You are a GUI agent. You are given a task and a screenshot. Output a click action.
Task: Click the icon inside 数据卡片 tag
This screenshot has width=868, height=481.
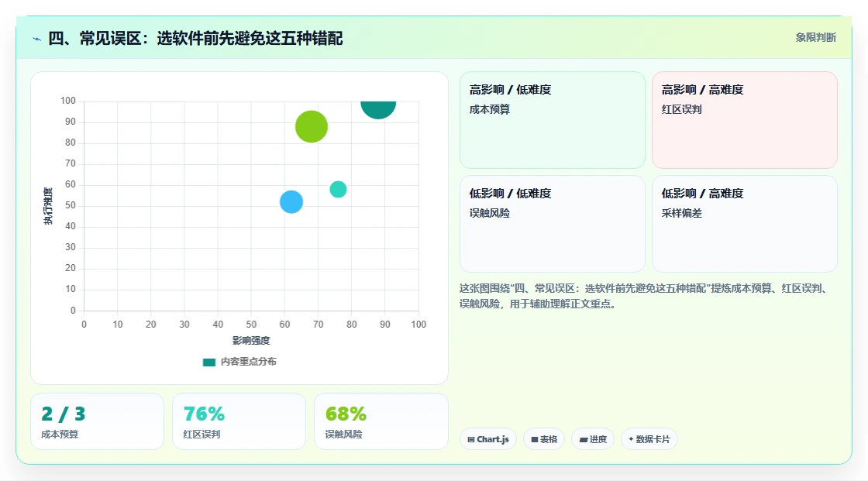[631, 439]
